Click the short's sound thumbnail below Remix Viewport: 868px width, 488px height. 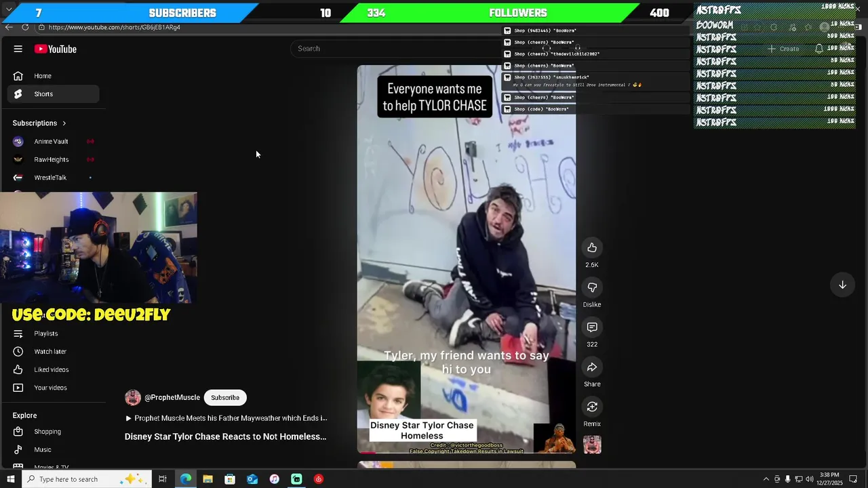(592, 445)
